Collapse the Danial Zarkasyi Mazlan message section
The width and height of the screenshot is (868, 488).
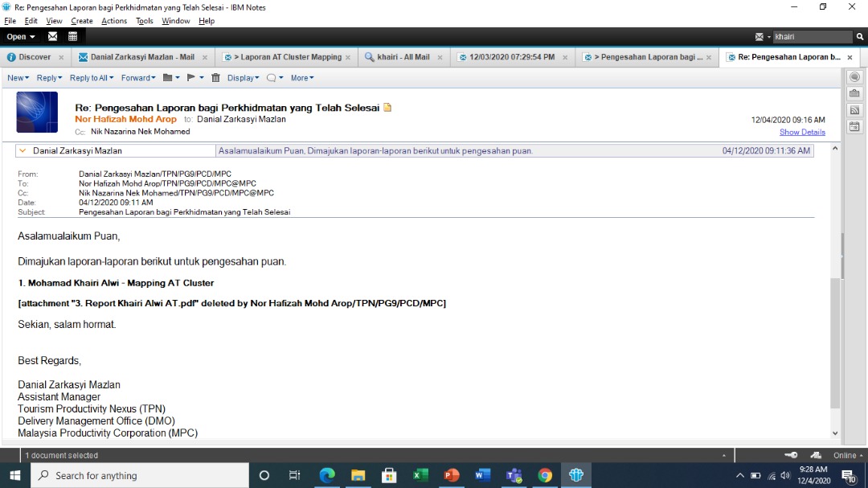point(23,150)
